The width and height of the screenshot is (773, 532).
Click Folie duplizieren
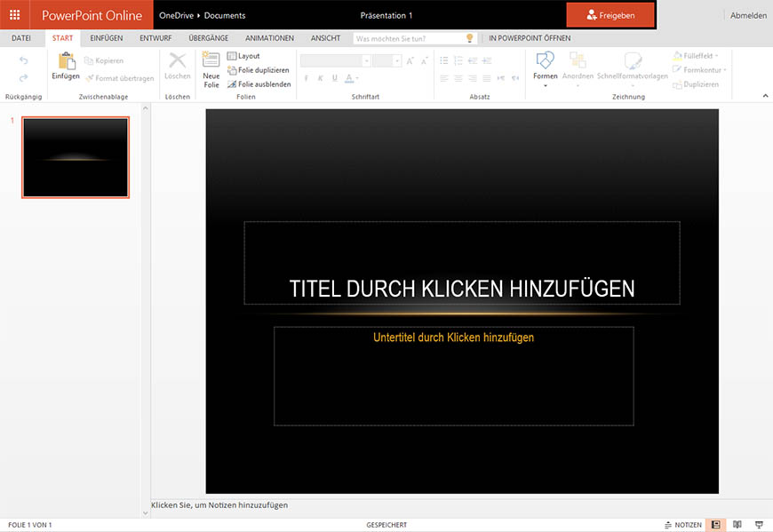tap(259, 70)
